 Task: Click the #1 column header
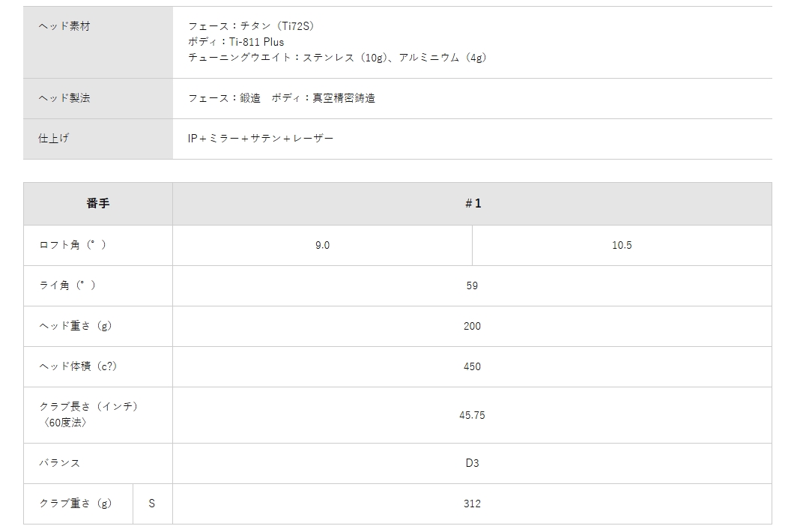[x=472, y=203]
